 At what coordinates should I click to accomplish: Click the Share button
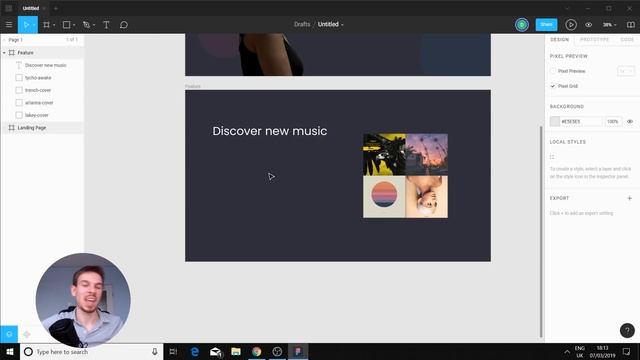coord(546,24)
